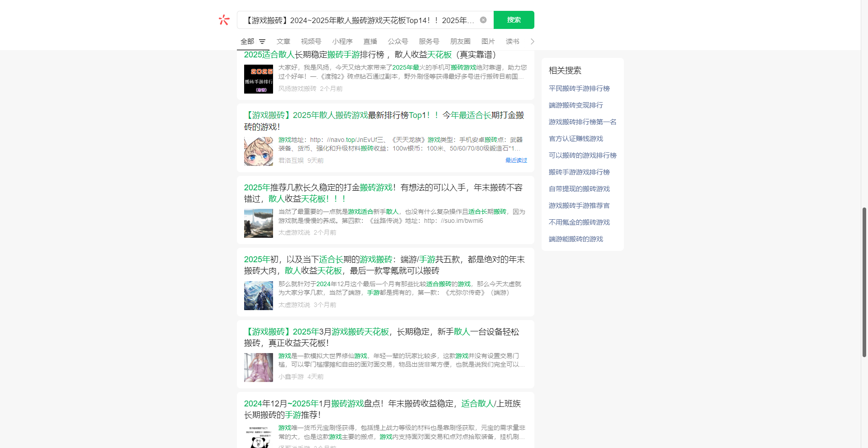868x448 pixels.
Task: Switch to the 读书 tab
Action: [x=513, y=42]
